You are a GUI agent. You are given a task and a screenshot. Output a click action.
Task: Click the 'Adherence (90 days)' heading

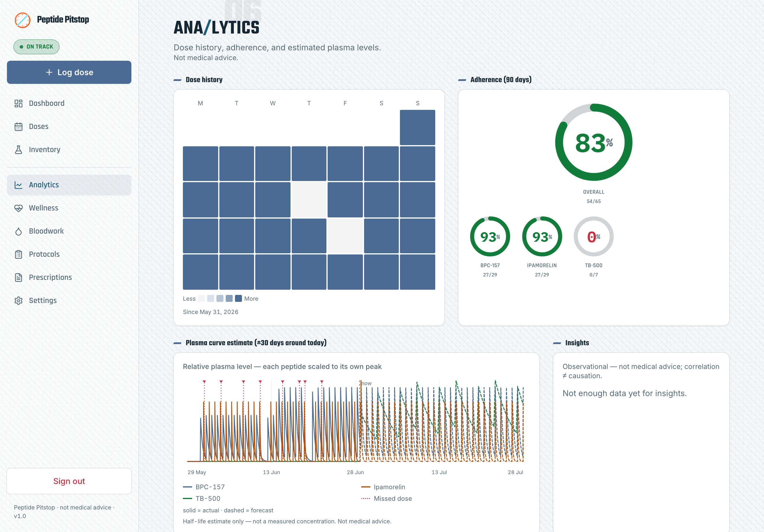click(501, 80)
